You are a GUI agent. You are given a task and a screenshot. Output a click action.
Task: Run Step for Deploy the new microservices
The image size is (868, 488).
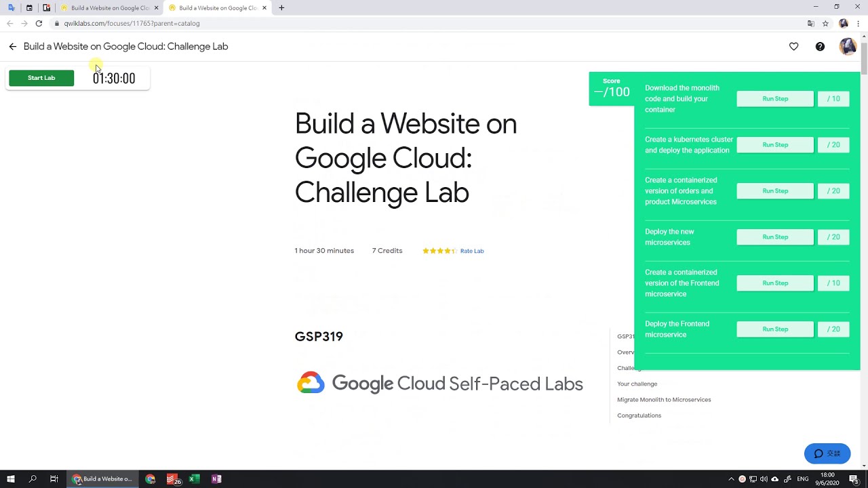click(x=775, y=237)
